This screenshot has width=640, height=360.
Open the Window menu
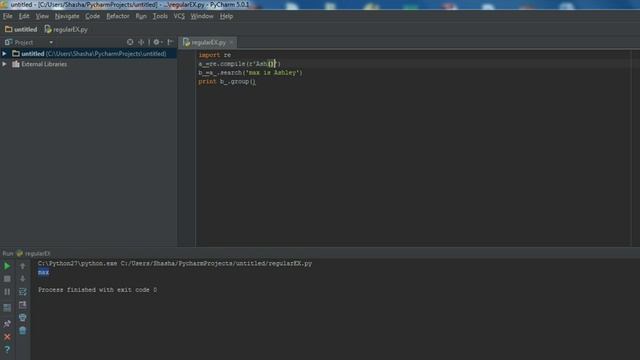[202, 16]
